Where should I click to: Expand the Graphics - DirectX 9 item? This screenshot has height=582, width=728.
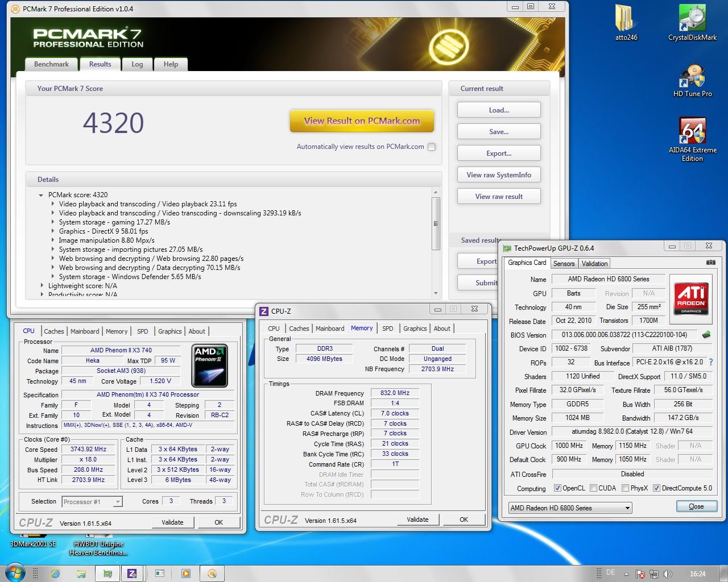click(x=53, y=231)
